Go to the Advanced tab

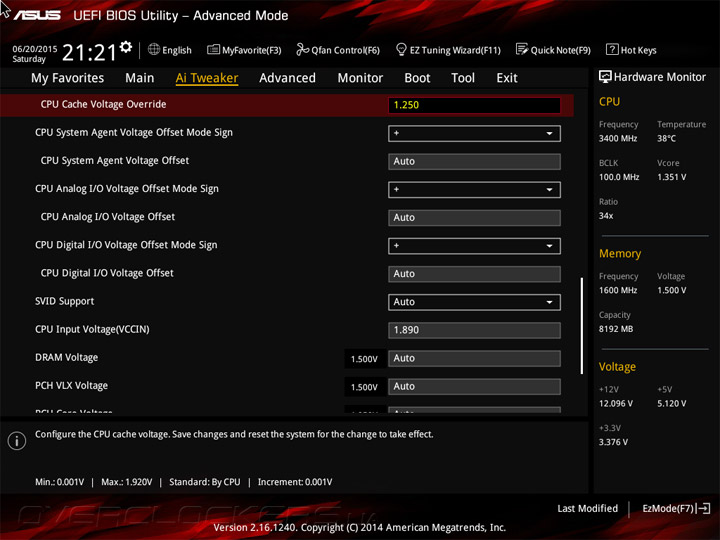pos(287,78)
